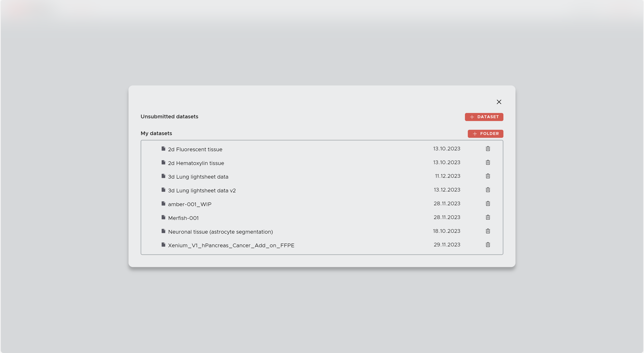Delete the 3d Lung lightsheet data v2 dataset
The image size is (644, 353).
point(488,190)
